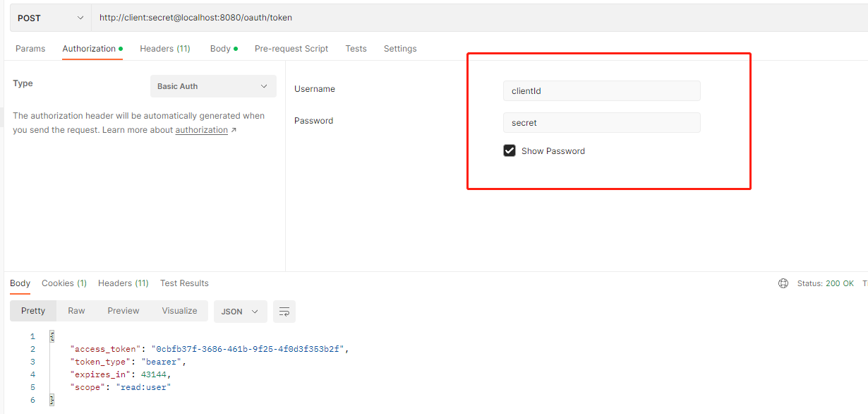The width and height of the screenshot is (868, 414).
Task: Open the request Body tab
Action: (224, 49)
